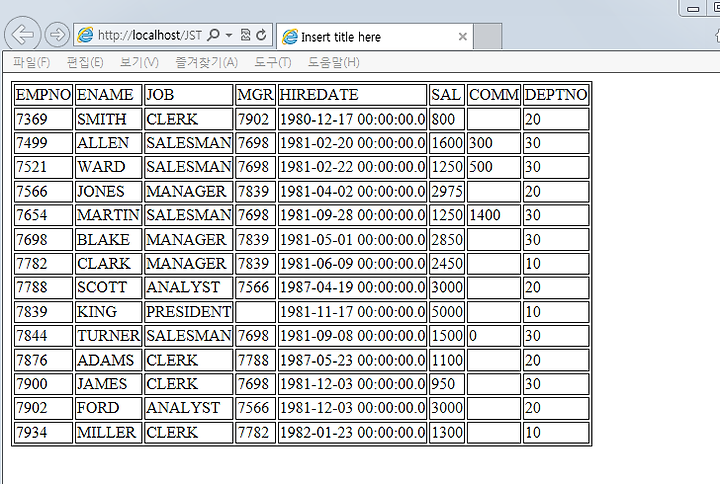Click the PRESIDENT job cell
Screen dimensions: 720x484
[x=189, y=312]
